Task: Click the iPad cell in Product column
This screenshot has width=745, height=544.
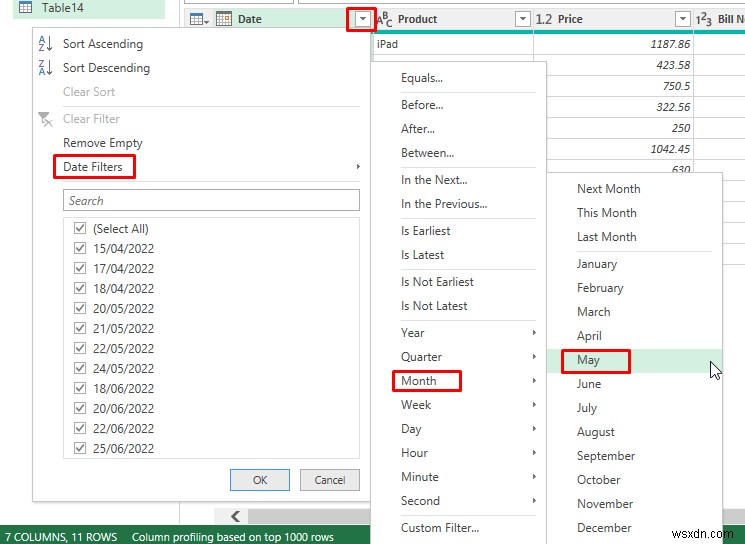Action: (x=453, y=44)
